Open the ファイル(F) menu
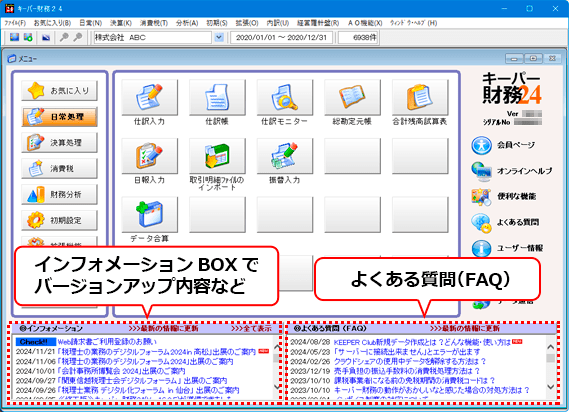 [x=15, y=23]
